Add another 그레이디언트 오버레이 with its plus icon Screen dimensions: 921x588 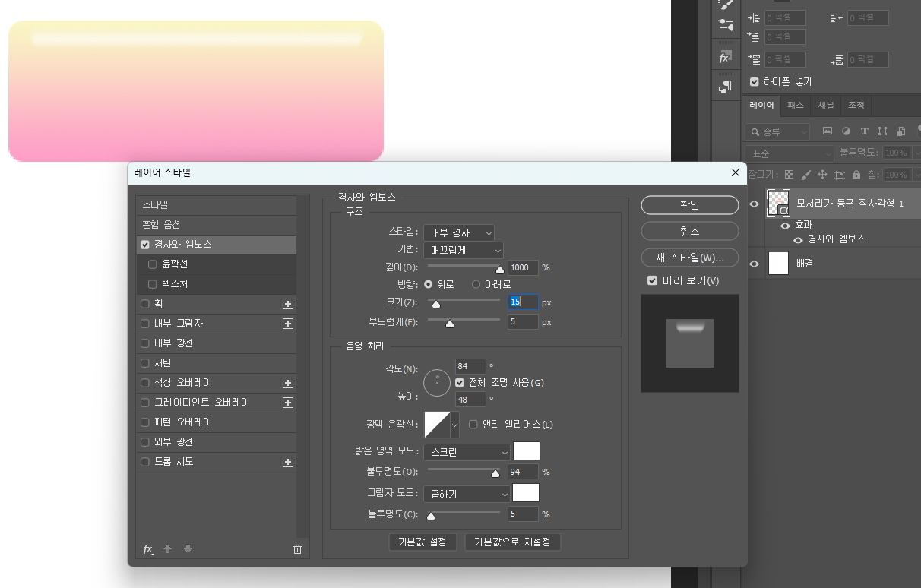288,403
